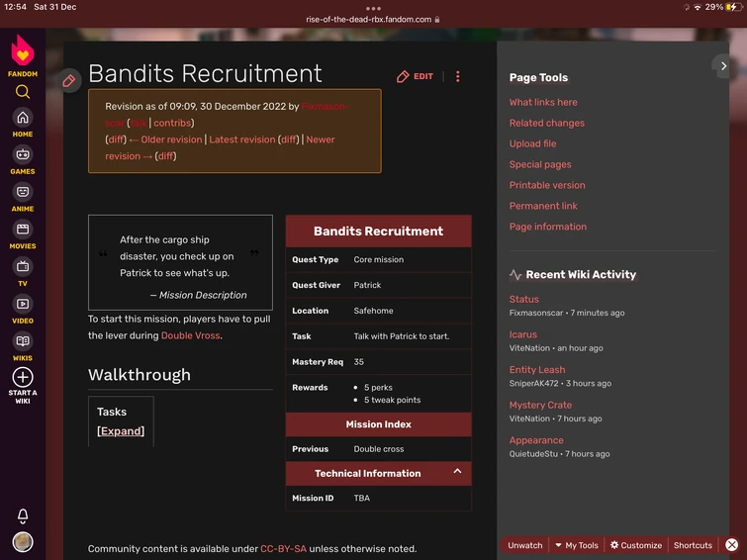Open the Double Vross link

point(191,335)
